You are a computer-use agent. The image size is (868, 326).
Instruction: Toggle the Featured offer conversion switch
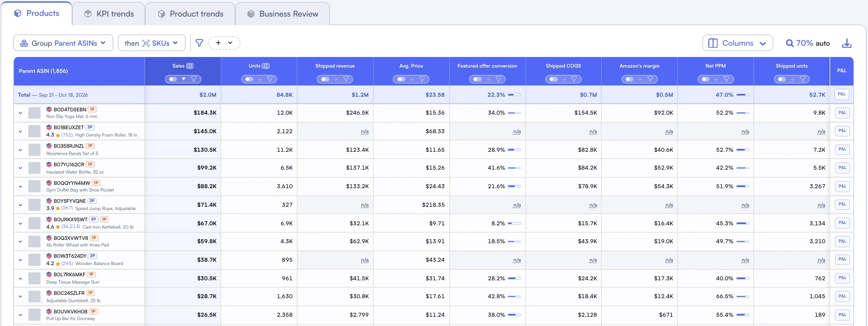click(477, 79)
